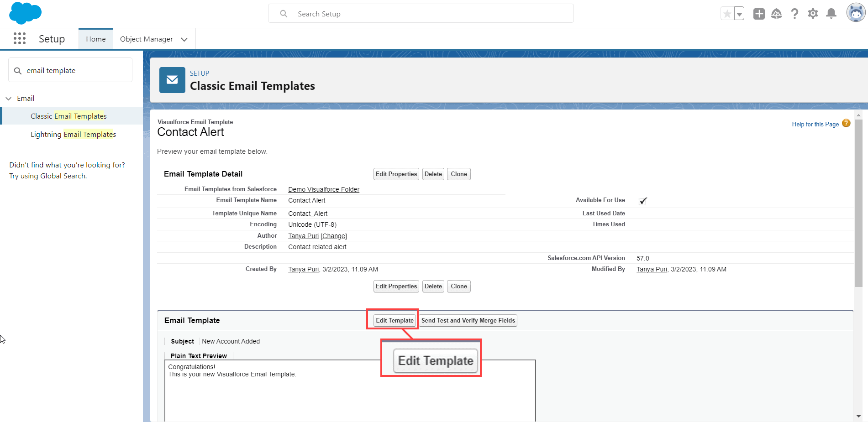Open the Setup gear menu
Screen dimensions: 868x422
pos(813,14)
